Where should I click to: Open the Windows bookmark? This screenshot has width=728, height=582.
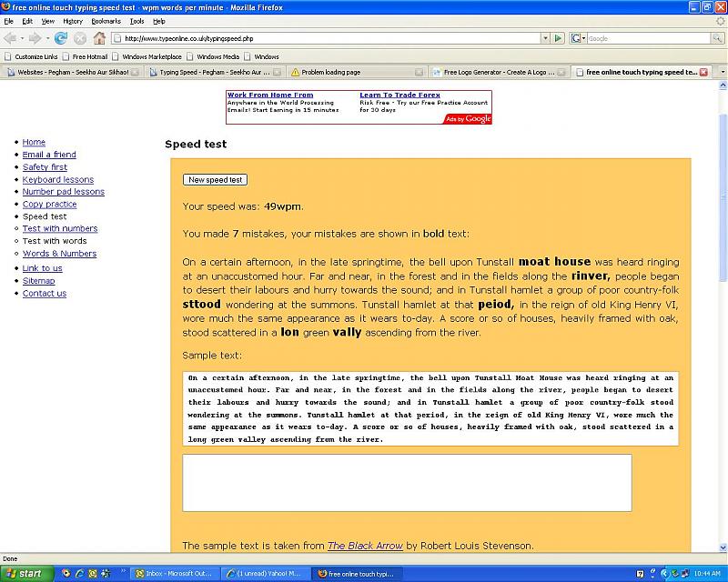click(261, 56)
